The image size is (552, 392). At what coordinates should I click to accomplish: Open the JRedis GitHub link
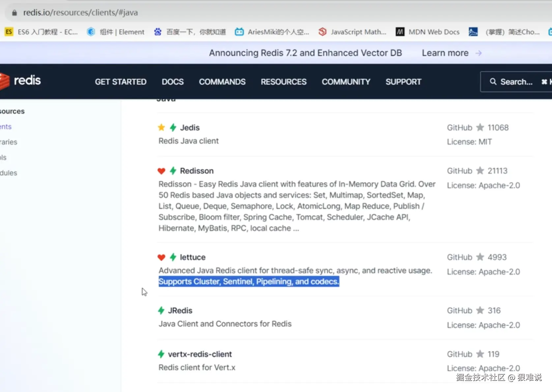click(x=460, y=311)
